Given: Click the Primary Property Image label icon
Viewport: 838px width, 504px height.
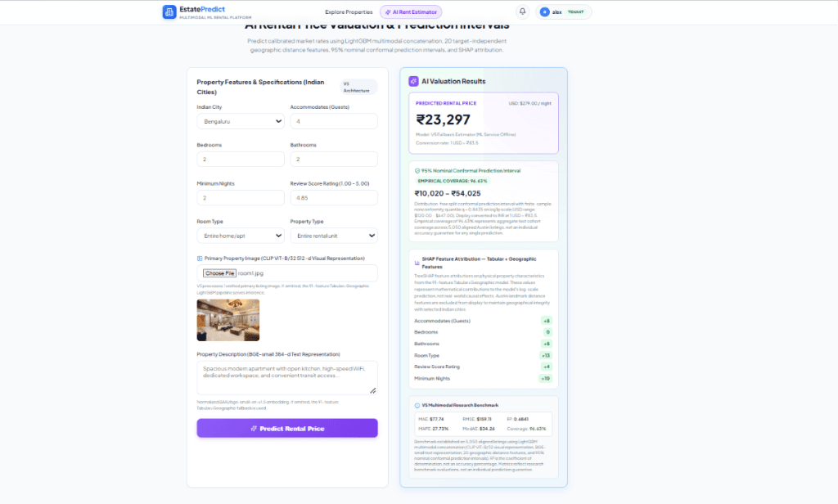Looking at the screenshot, I should (200, 259).
